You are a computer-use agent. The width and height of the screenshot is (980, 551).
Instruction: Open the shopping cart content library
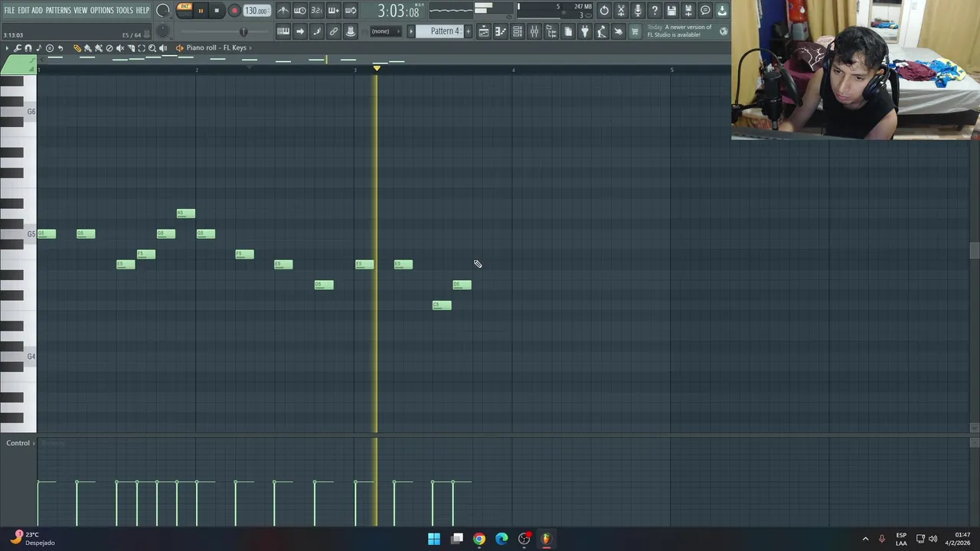click(x=635, y=31)
